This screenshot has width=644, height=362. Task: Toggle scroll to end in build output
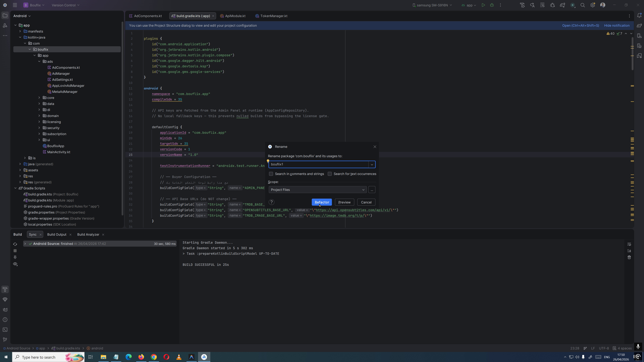pos(629,251)
